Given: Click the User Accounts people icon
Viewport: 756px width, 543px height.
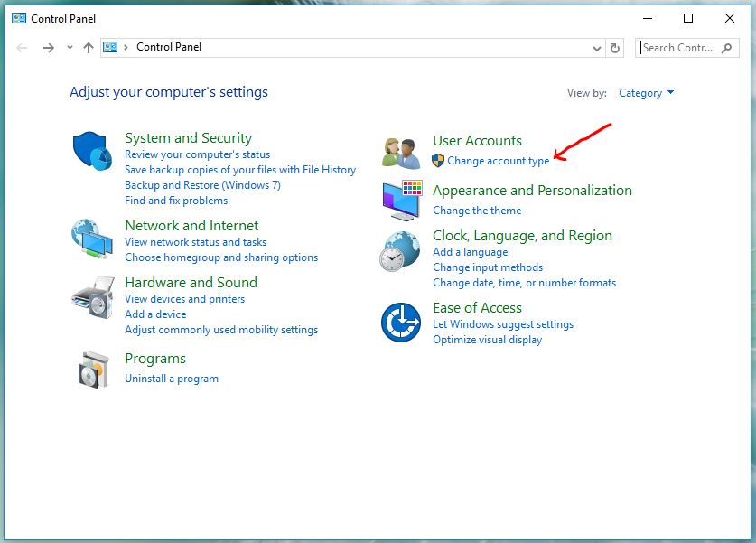Looking at the screenshot, I should pos(401,152).
